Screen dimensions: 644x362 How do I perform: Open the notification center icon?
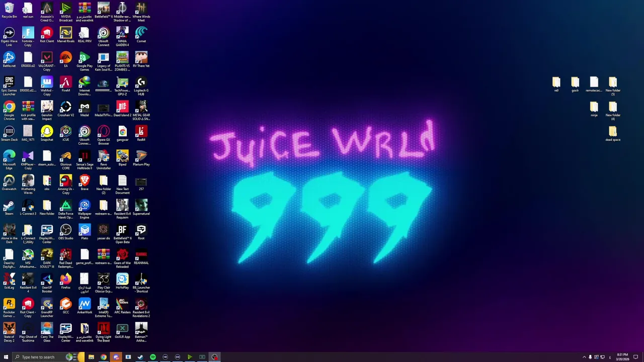point(635,357)
